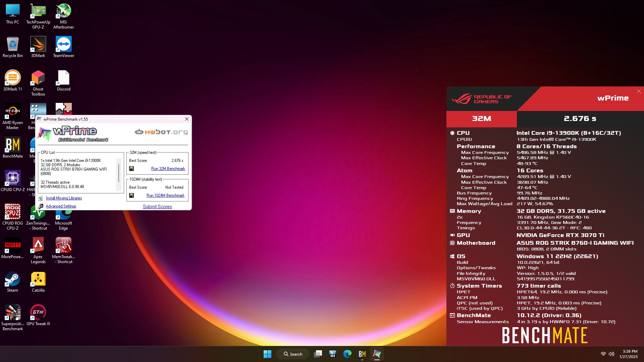644x362 pixels.
Task: Launch TechPowerUp GPU-Z shortcut
Action: point(38,16)
